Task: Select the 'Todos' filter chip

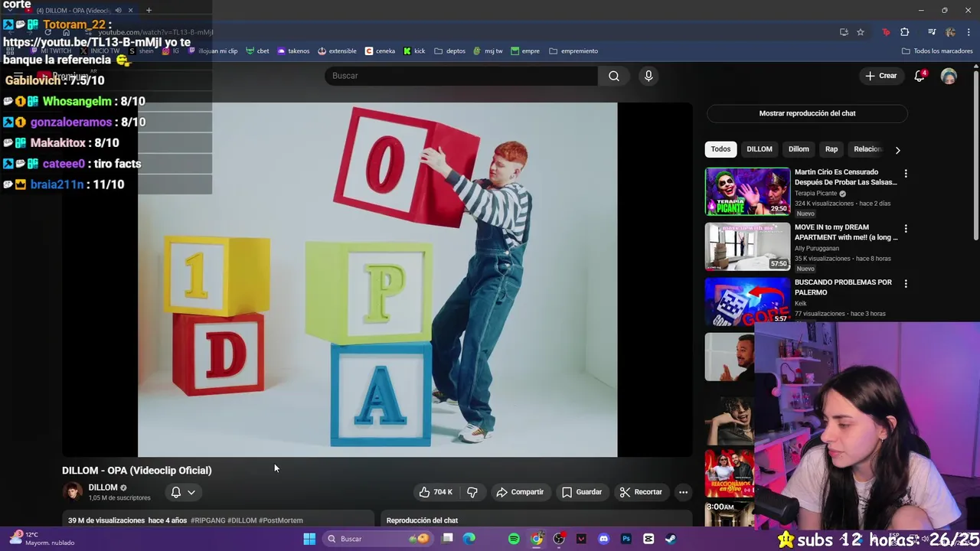Action: tap(720, 149)
